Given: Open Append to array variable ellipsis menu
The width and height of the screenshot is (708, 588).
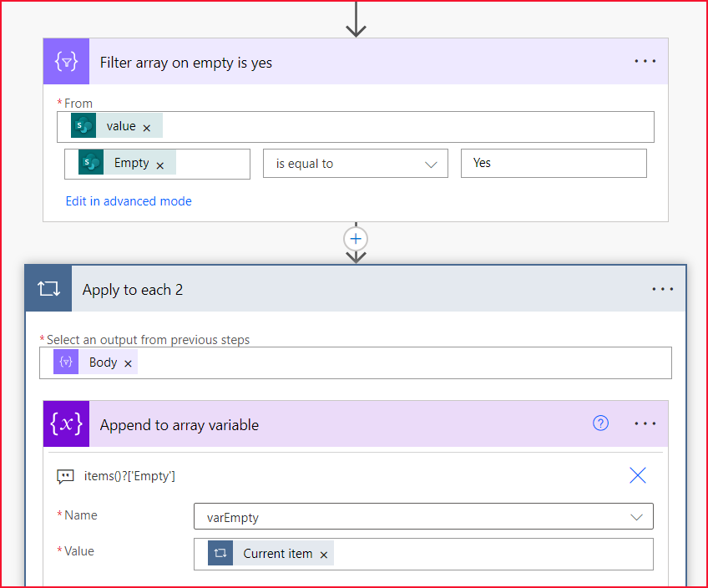Looking at the screenshot, I should (x=645, y=423).
